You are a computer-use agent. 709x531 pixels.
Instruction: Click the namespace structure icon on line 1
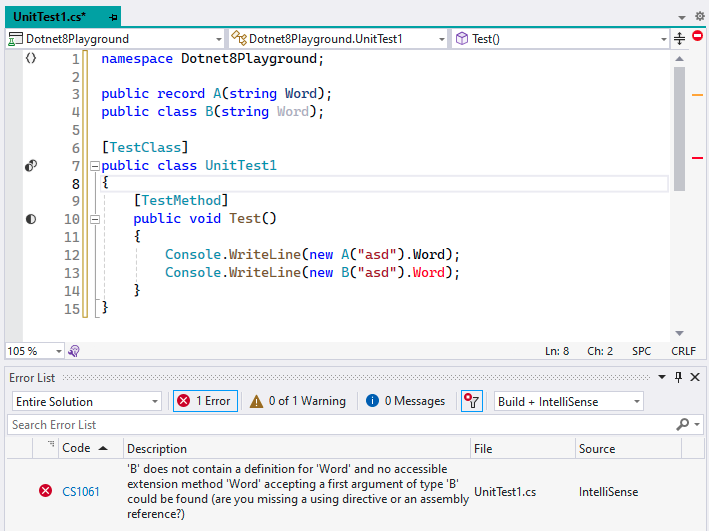[31, 58]
